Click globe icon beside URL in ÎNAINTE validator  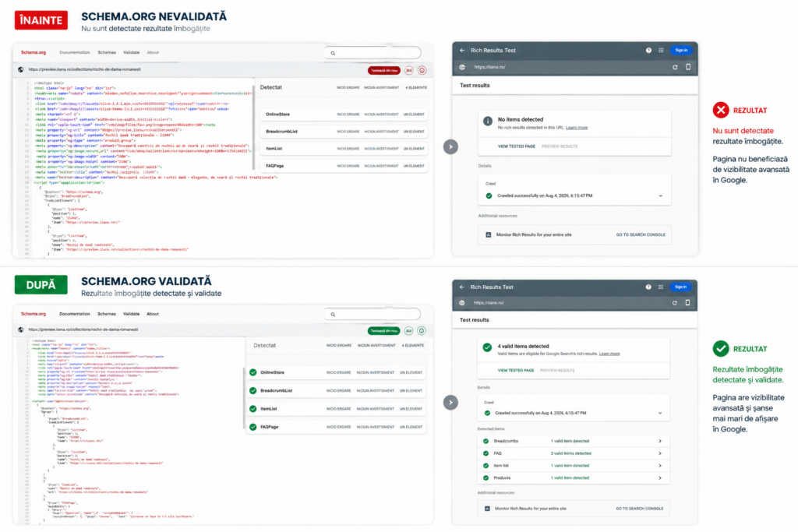[21, 69]
